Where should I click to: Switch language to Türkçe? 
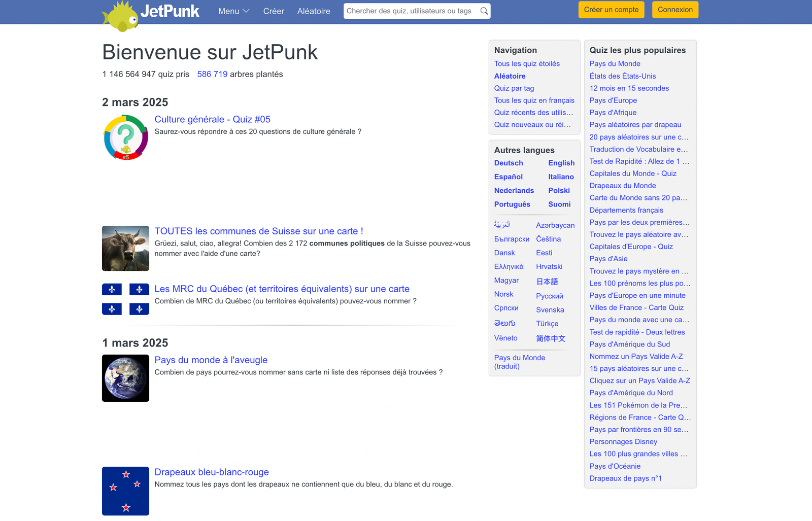click(547, 323)
